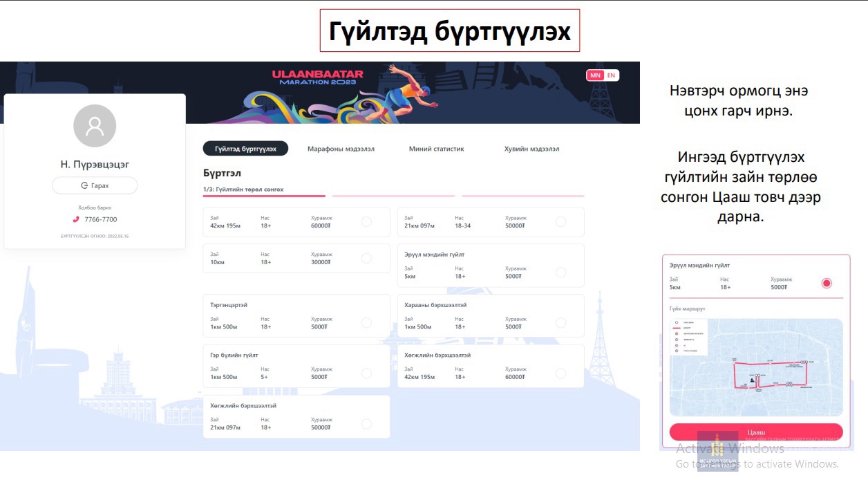Choose the Тэргэнцэртэй 1км 500м radio button

click(366, 322)
